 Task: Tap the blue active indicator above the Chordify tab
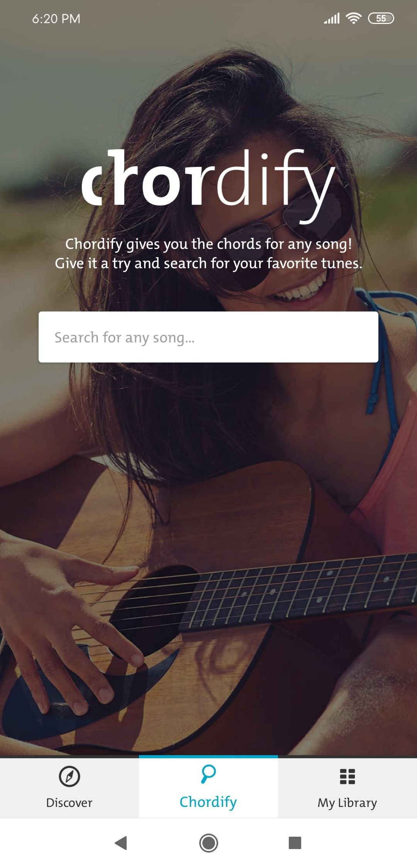[x=208, y=756]
